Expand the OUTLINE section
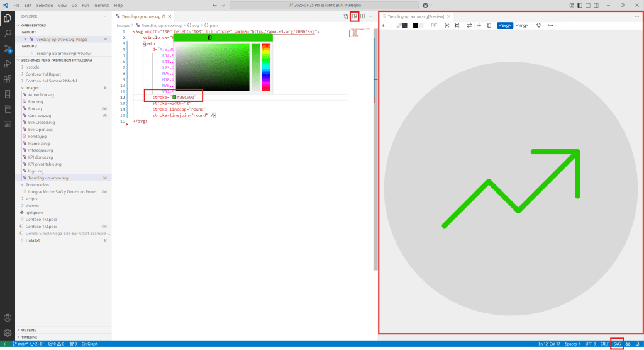The image size is (644, 350). 29,330
